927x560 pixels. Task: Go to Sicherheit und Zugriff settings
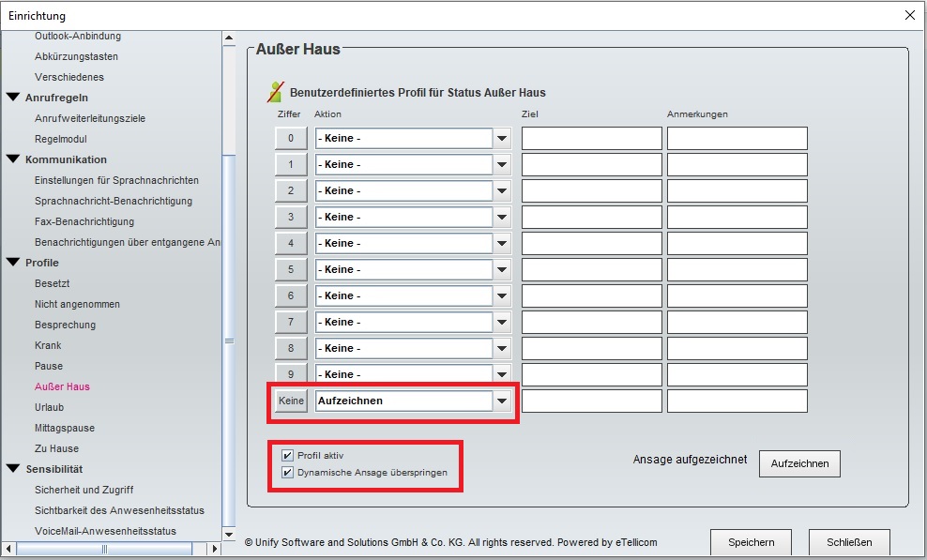(84, 490)
